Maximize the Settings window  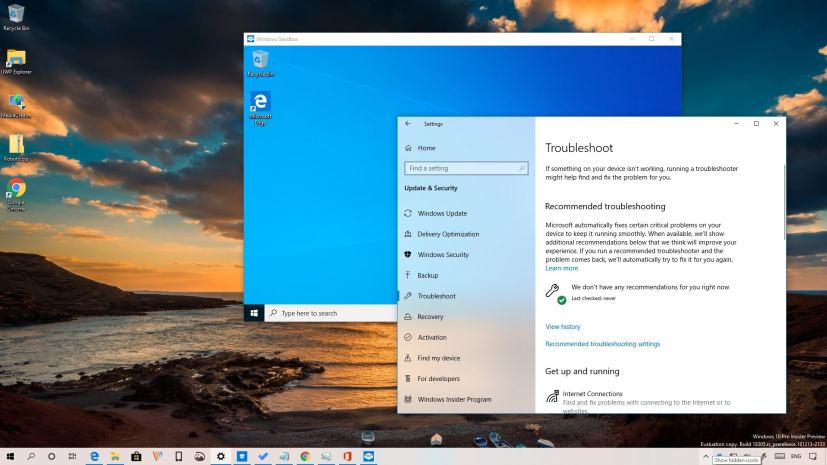coord(756,123)
